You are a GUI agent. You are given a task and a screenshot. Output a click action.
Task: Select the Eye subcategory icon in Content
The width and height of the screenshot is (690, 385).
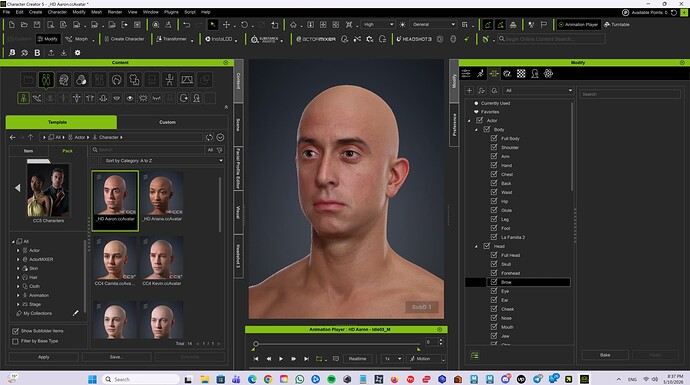pyautogui.click(x=130, y=98)
